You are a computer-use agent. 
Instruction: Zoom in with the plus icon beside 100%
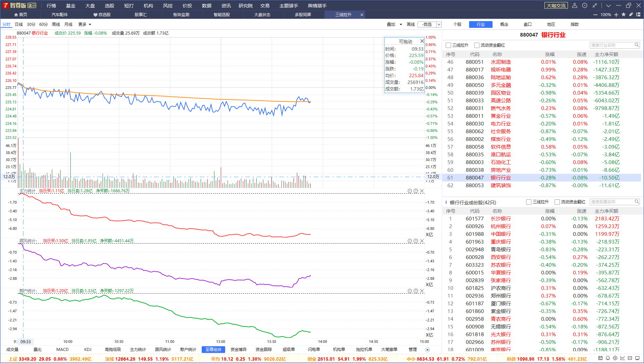pos(616,15)
